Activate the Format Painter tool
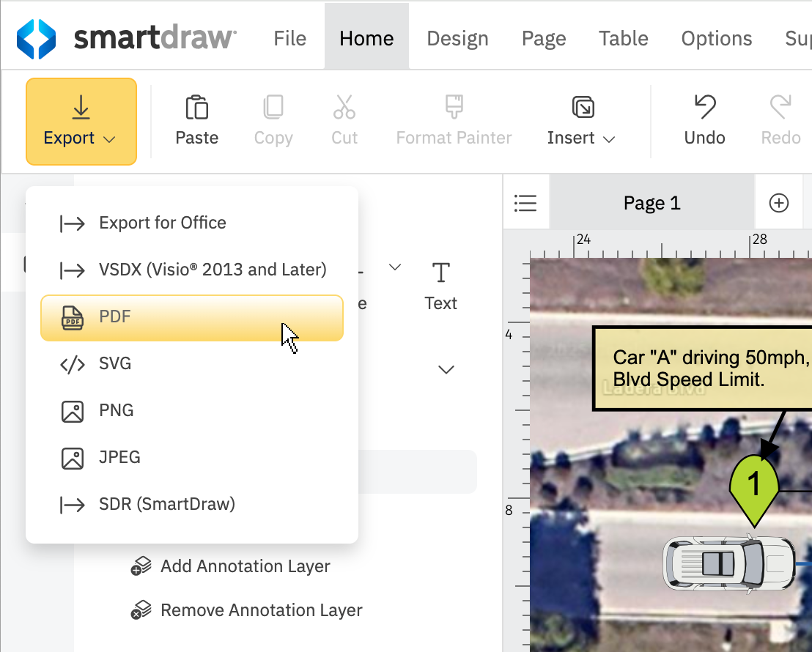 454,107
